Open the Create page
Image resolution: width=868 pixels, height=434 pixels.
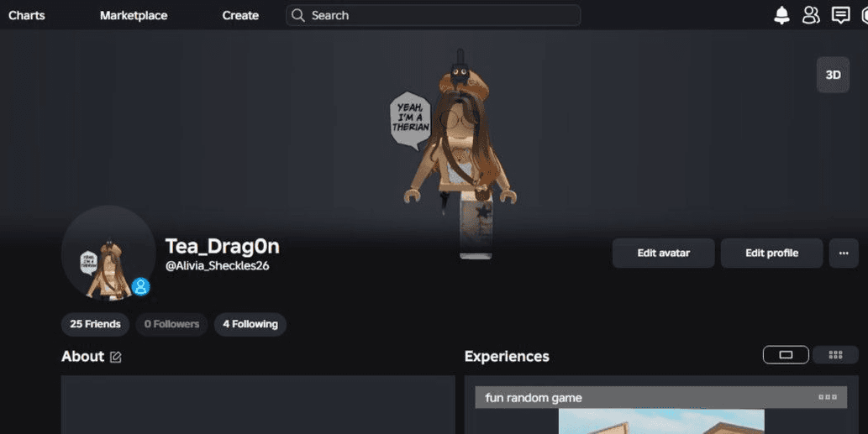[x=240, y=15]
